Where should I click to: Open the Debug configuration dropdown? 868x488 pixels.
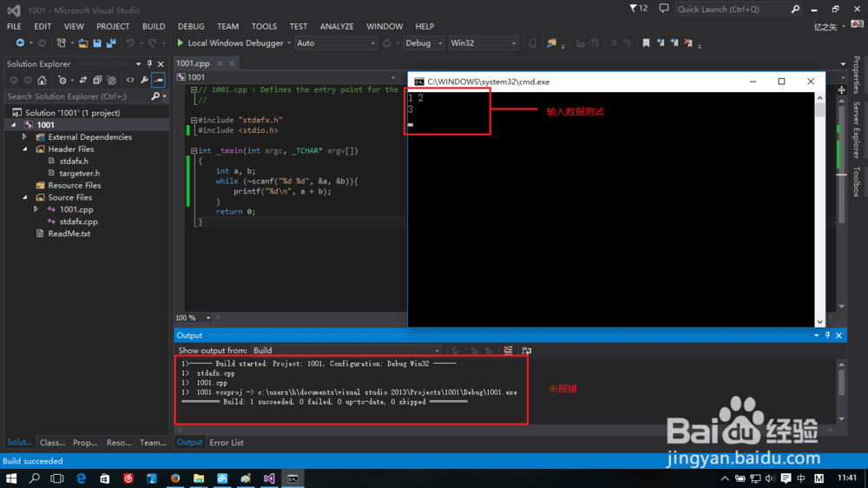pyautogui.click(x=424, y=43)
